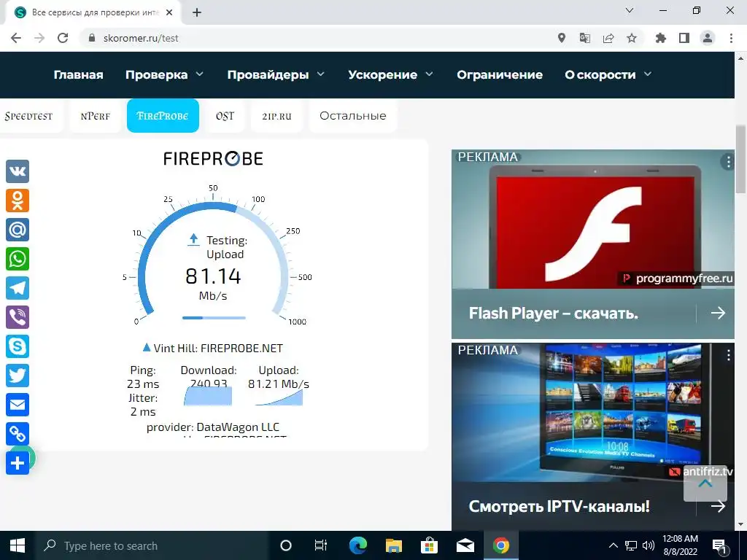Share via Skype icon
Viewport: 747px width, 560px height.
pos(18,346)
